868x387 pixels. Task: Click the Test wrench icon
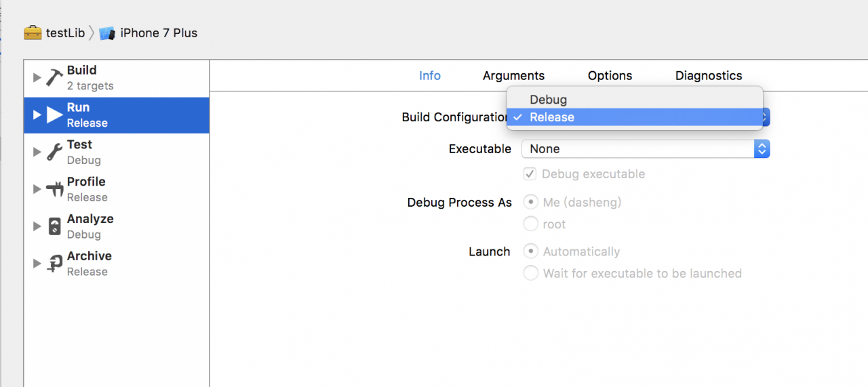[x=55, y=152]
